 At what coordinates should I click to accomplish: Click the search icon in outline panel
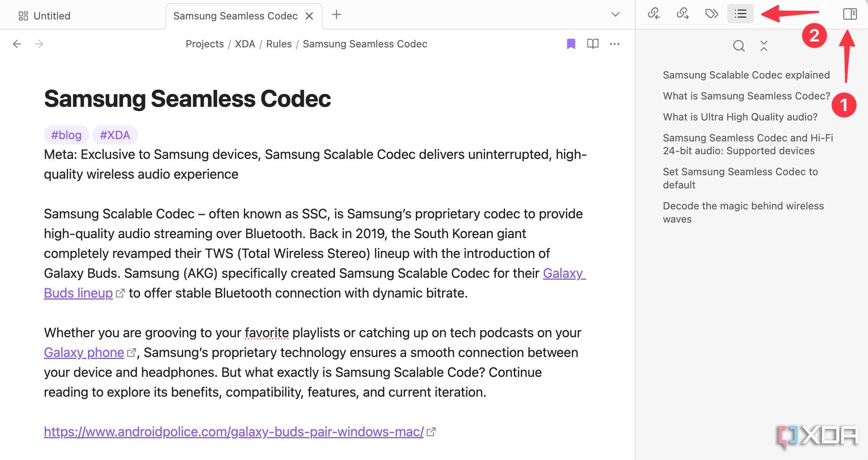click(x=739, y=46)
